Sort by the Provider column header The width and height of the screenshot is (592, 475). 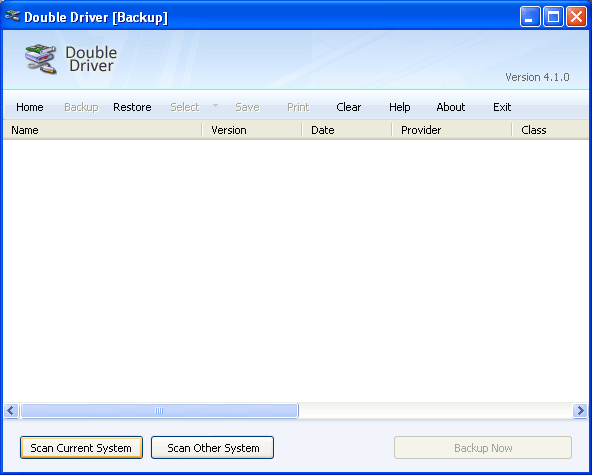pyautogui.click(x=452, y=130)
